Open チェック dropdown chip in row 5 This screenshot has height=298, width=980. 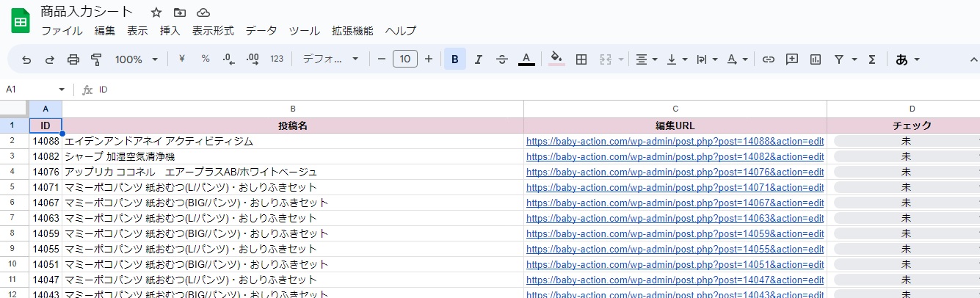(x=907, y=187)
